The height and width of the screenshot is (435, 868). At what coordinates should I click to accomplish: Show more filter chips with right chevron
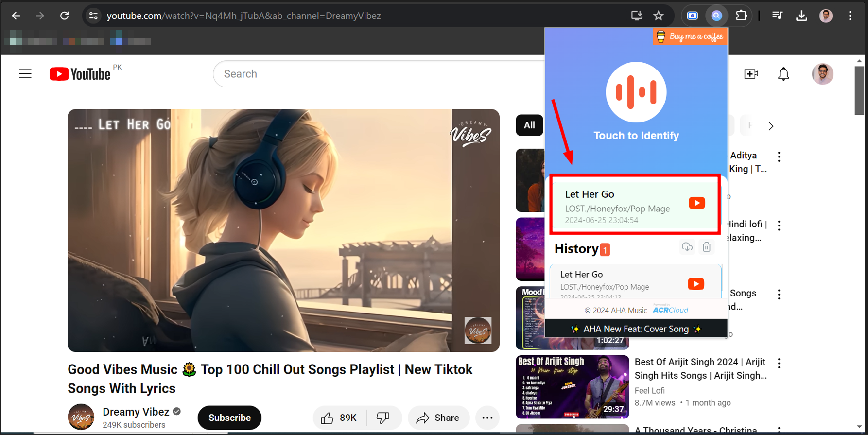771,126
